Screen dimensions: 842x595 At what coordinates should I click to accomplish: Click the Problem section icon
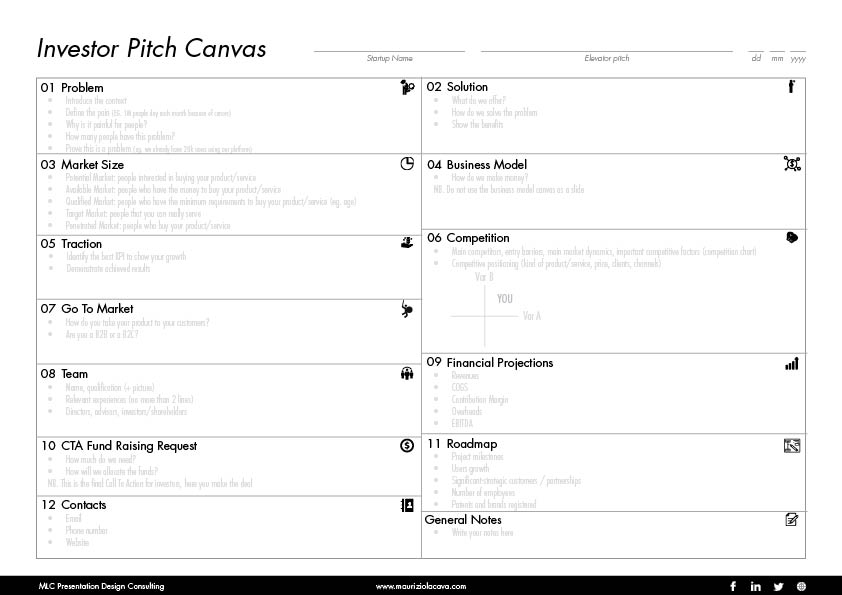(408, 87)
